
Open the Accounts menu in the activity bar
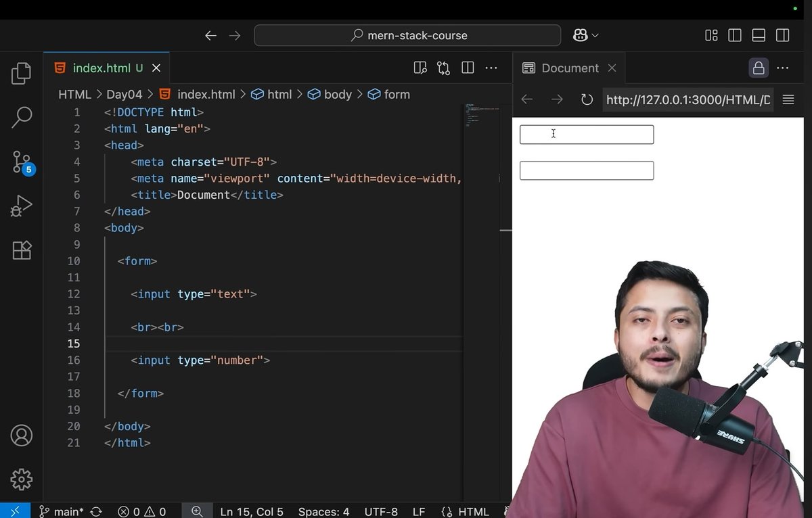(22, 435)
